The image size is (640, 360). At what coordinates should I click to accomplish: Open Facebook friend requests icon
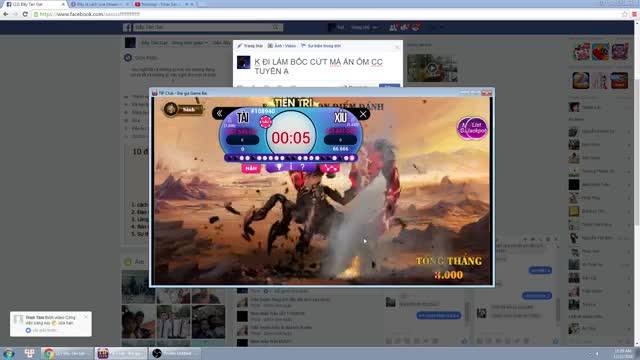coord(393,27)
